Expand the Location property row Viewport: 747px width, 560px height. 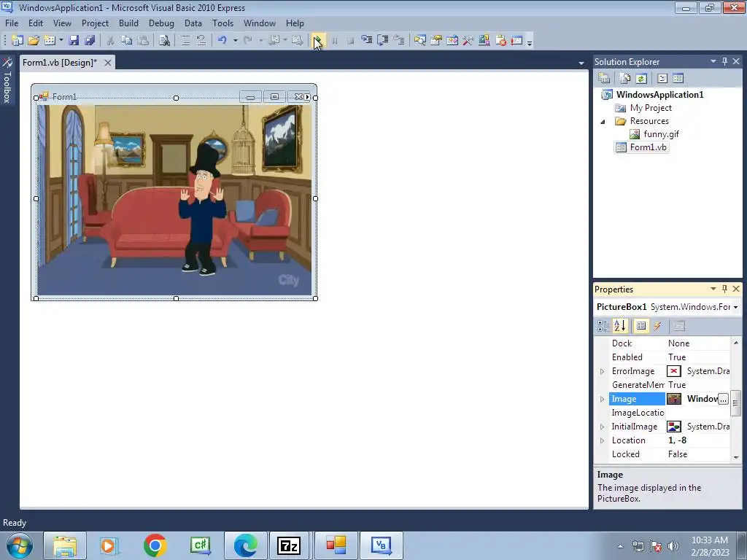[602, 440]
